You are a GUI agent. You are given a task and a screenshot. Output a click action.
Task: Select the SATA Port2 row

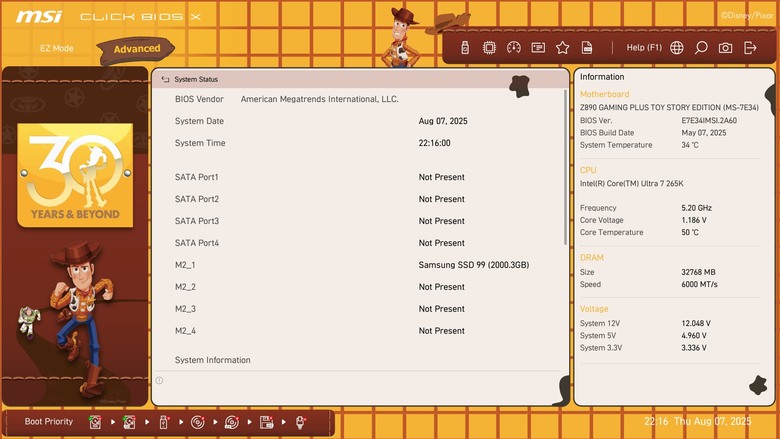coord(359,199)
